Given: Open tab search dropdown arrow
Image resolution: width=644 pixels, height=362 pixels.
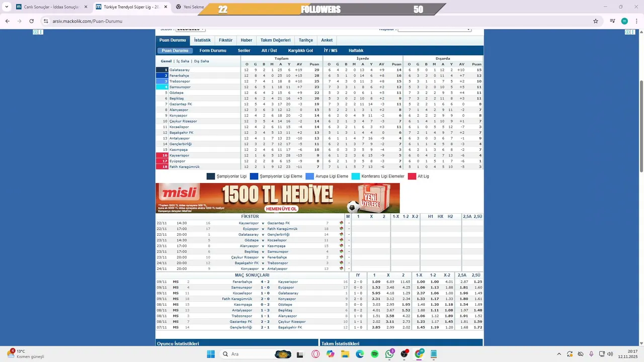Looking at the screenshot, I should pos(7,7).
